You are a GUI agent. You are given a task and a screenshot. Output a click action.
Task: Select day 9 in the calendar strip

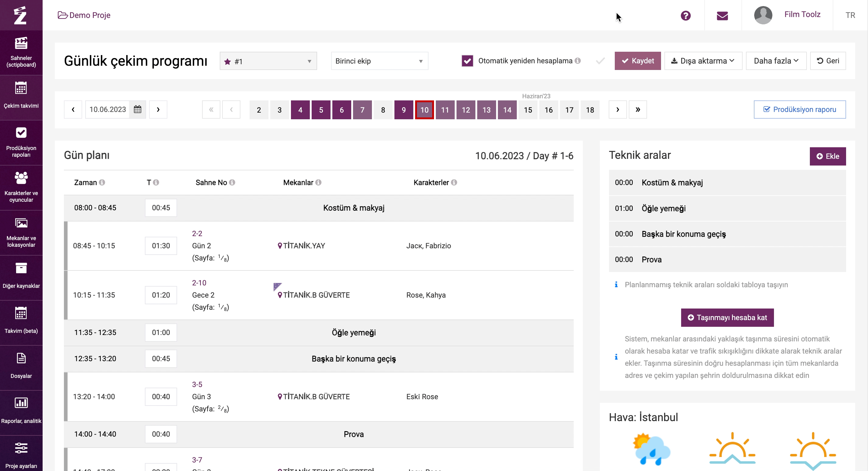(x=404, y=110)
